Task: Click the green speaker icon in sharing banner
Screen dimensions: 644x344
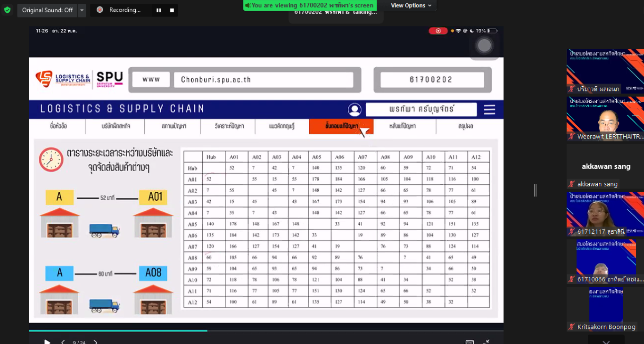Action: pos(248,5)
